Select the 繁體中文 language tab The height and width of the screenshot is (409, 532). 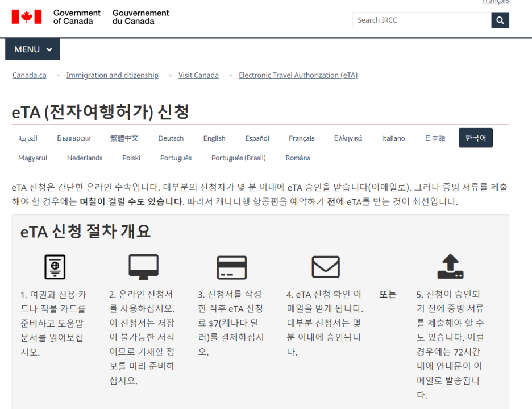(x=124, y=138)
